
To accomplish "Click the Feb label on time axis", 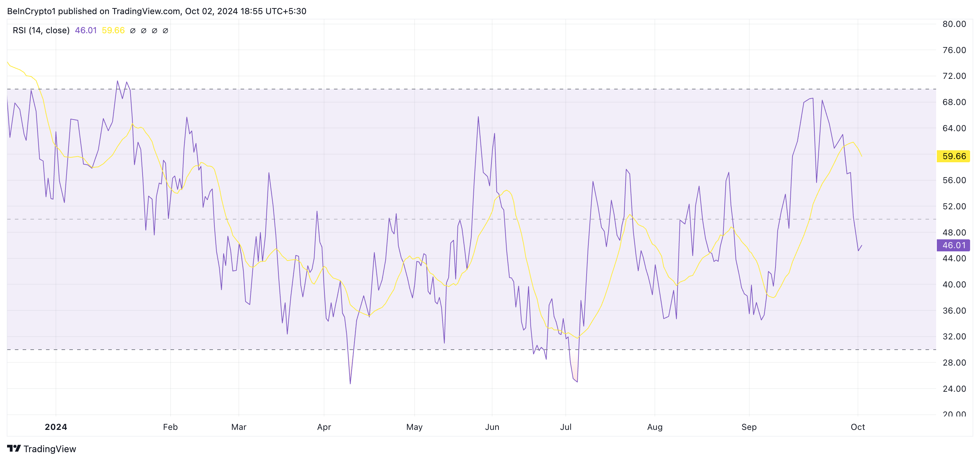I will (170, 427).
